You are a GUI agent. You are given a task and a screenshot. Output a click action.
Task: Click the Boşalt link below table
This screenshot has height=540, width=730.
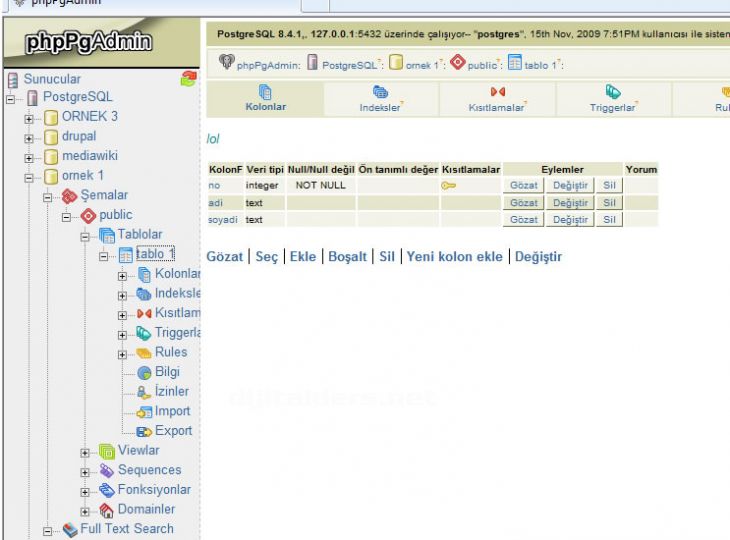(x=347, y=256)
